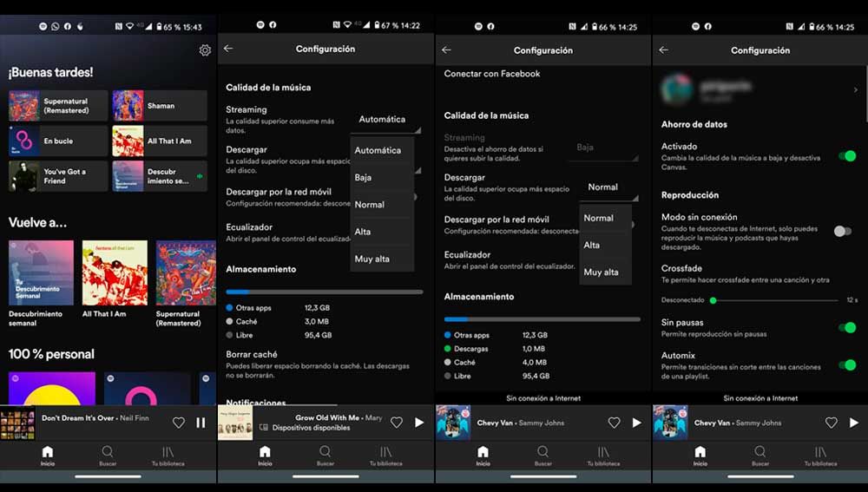Open the Dispositivos disponibles devices icon
The width and height of the screenshot is (868, 492).
[264, 427]
